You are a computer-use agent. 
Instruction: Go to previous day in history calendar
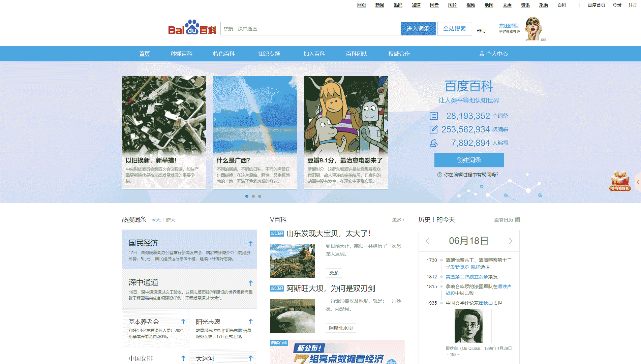[x=427, y=241]
